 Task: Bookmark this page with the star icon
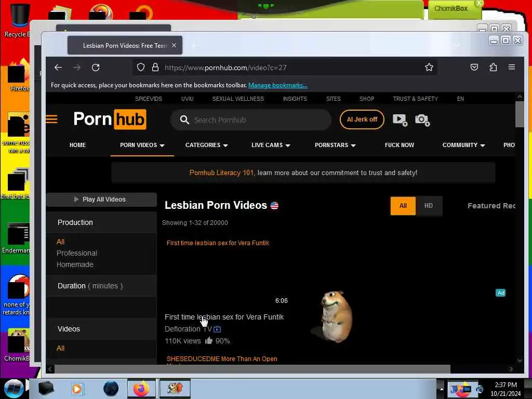point(429,67)
